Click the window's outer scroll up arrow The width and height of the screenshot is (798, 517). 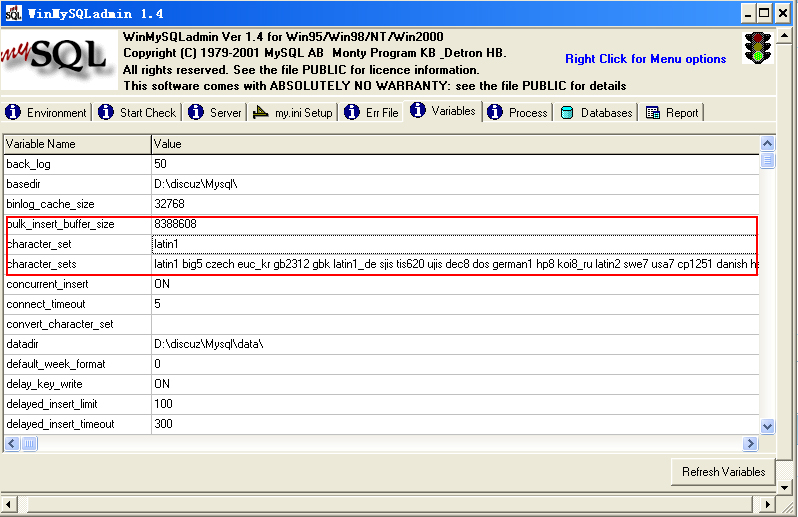[785, 36]
